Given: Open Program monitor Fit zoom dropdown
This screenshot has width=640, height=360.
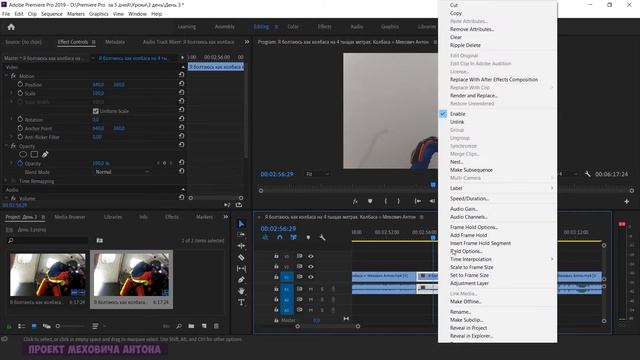Looking at the screenshot, I should point(317,174).
